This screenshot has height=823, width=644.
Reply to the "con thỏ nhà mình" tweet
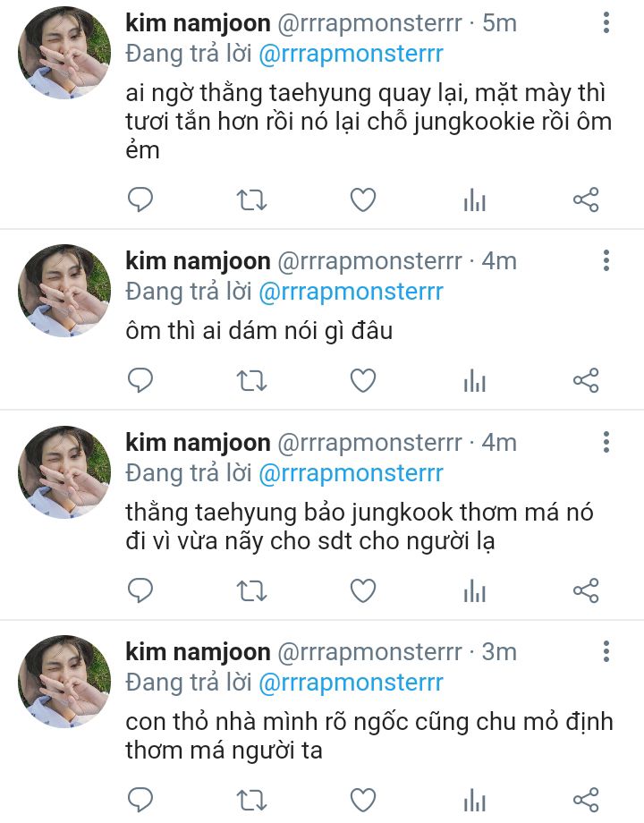(x=140, y=799)
